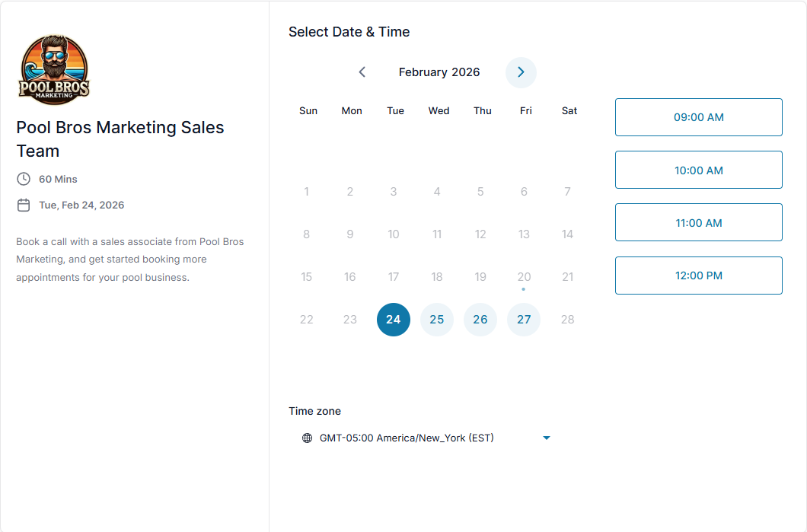
Task: Click the globe icon in time zone field
Action: point(308,438)
